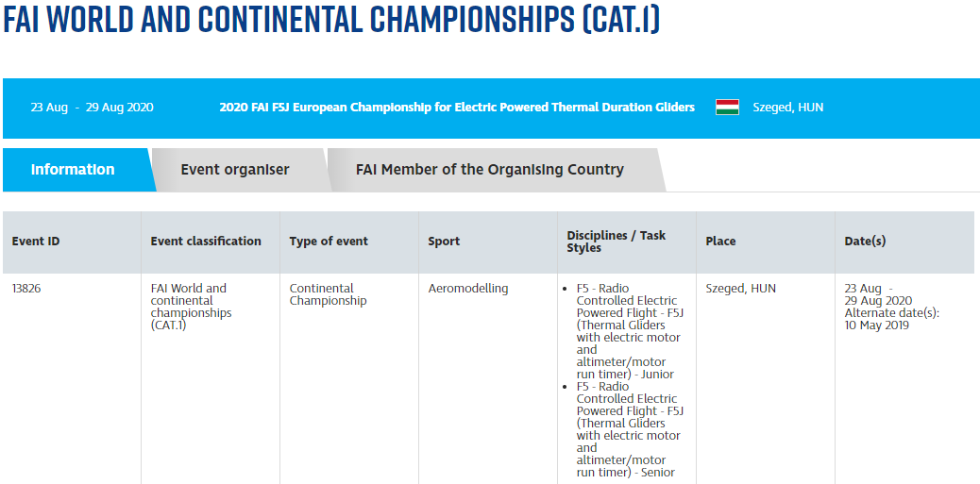This screenshot has height=484, width=980.
Task: Click the page heading FAI World and Continental Championships
Action: [331, 22]
